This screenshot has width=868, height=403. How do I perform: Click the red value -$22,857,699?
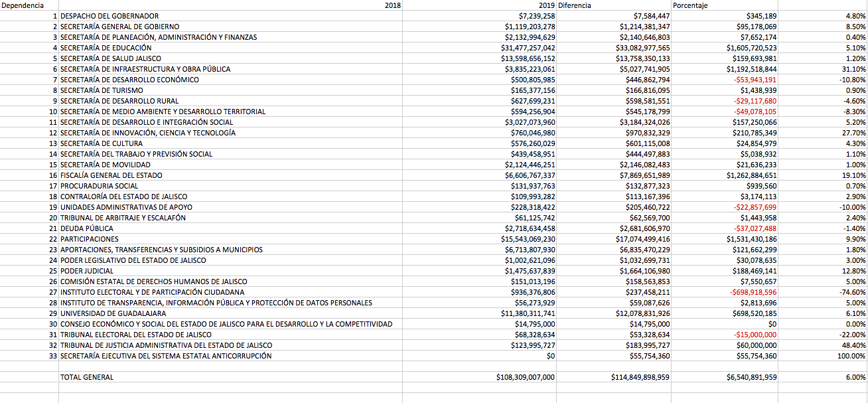[x=725, y=207]
